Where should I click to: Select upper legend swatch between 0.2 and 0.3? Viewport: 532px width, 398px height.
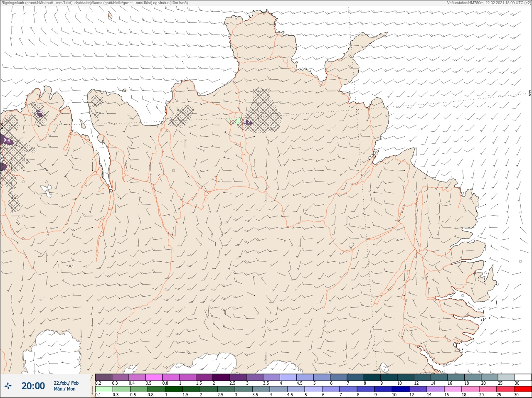(x=103, y=377)
